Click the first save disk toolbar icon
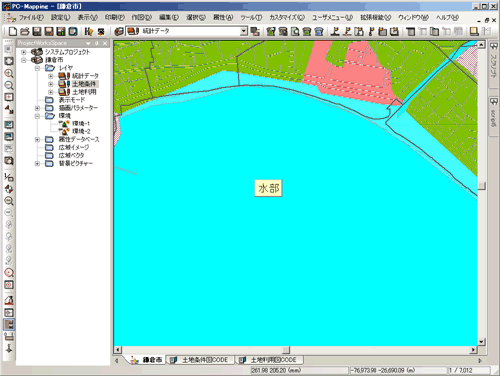 pyautogui.click(x=37, y=31)
